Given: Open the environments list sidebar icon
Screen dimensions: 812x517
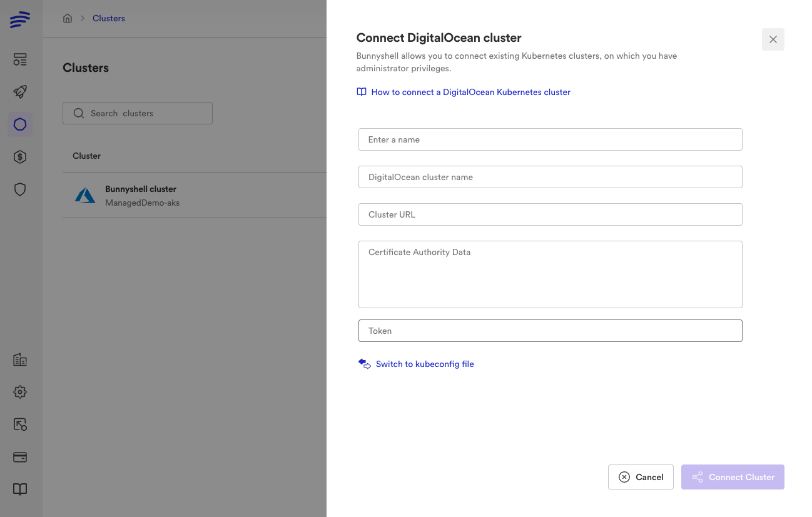Looking at the screenshot, I should tap(20, 59).
